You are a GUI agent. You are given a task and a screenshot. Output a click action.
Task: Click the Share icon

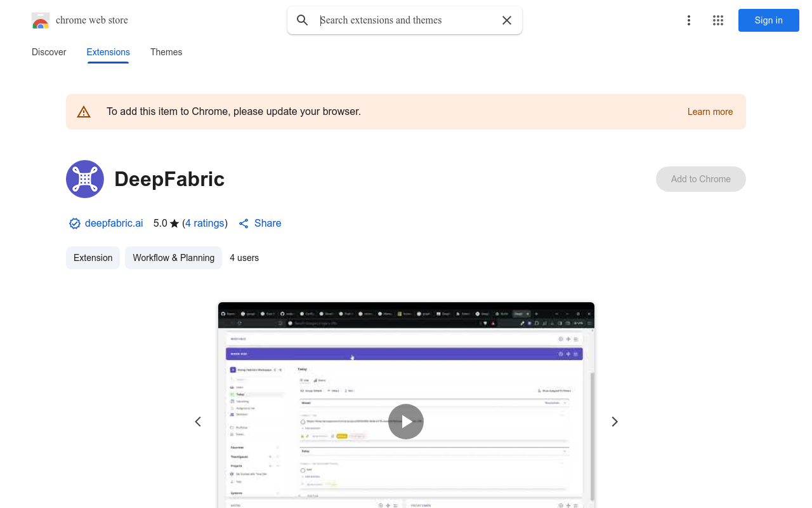(x=244, y=224)
